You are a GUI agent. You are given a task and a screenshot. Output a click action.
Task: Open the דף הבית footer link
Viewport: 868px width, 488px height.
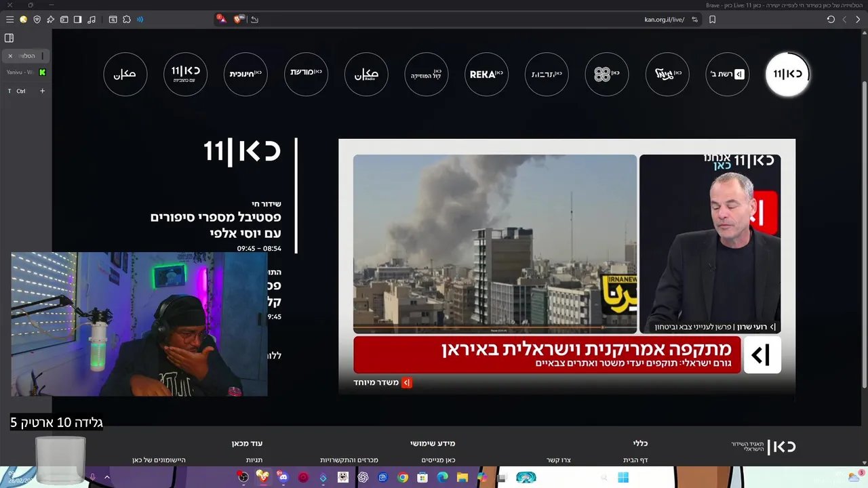tap(635, 460)
